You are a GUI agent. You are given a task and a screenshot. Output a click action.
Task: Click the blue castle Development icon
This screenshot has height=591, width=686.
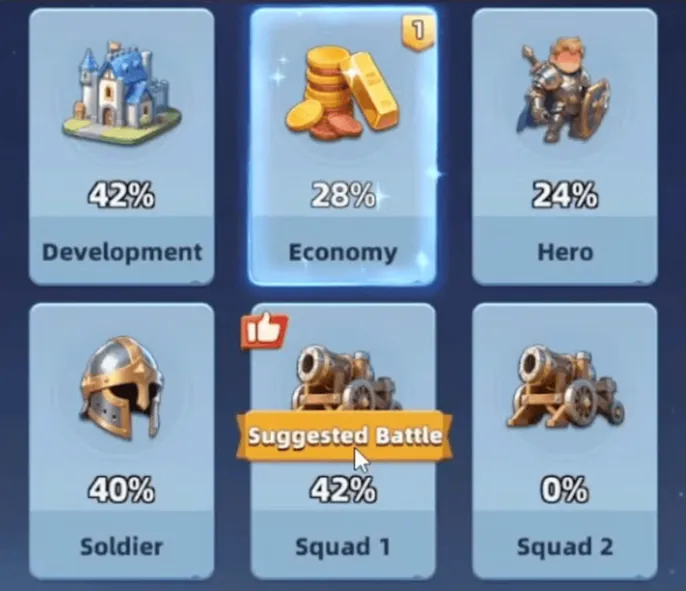[121, 94]
